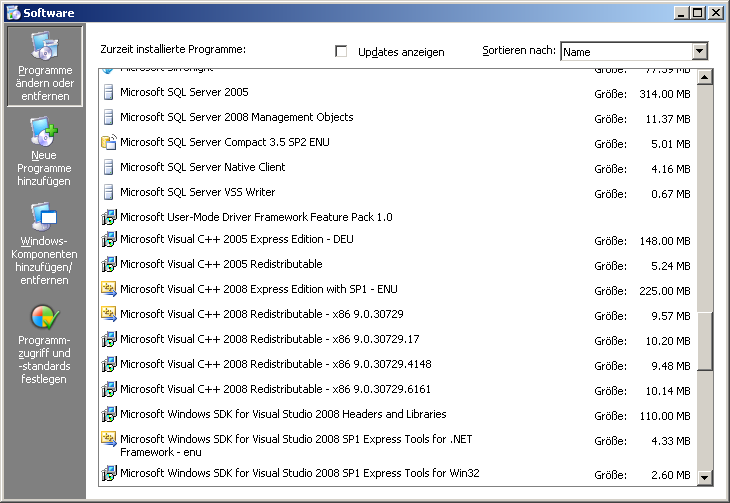Image resolution: width=730 pixels, height=503 pixels.
Task: Click icon of User-Mode Driver Framework Feature Pack
Action: pyautogui.click(x=109, y=217)
